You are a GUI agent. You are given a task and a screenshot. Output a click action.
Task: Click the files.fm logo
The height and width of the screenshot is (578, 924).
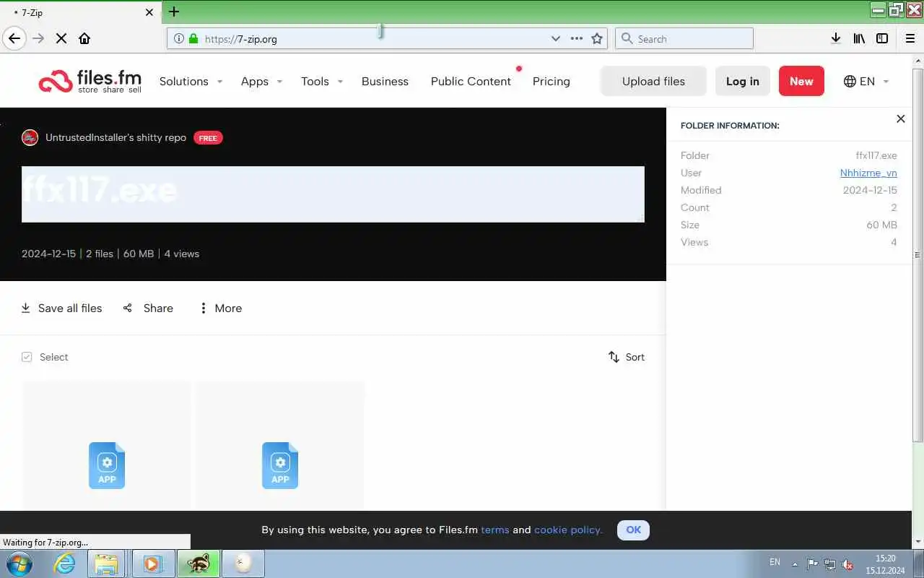(90, 81)
